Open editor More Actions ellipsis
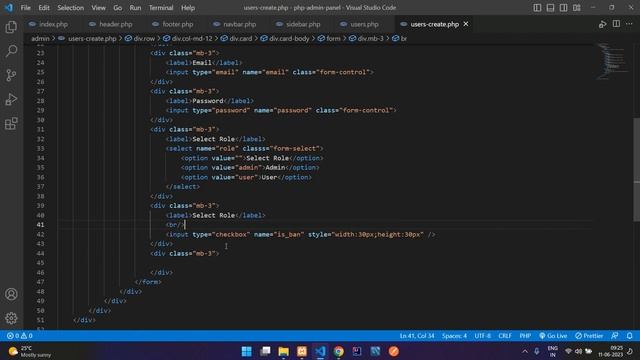The height and width of the screenshot is (360, 640). (629, 24)
